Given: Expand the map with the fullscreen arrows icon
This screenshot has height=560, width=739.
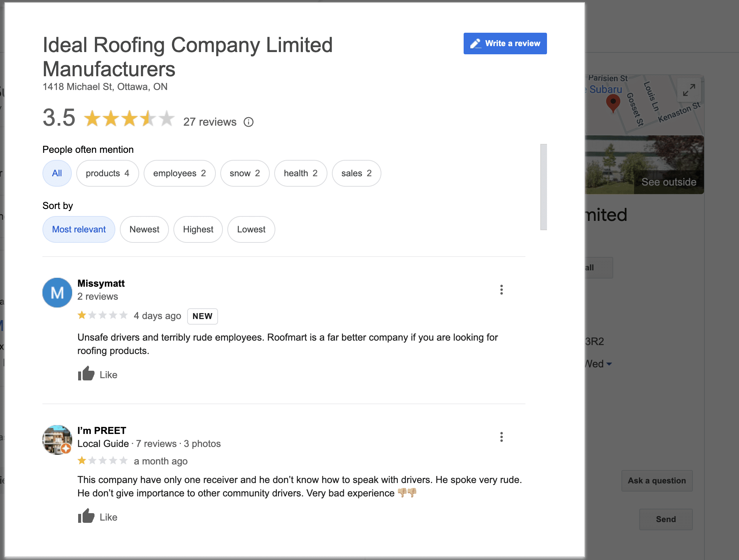Looking at the screenshot, I should (x=689, y=89).
